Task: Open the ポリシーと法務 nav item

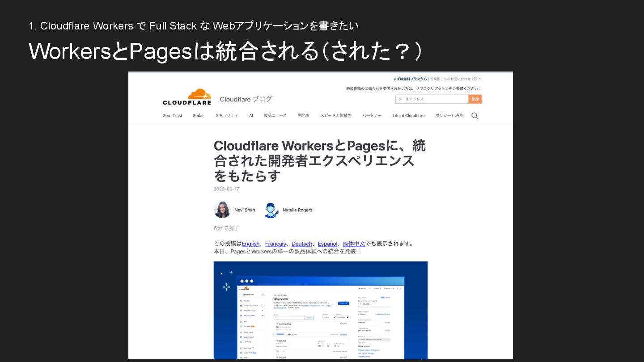Action: [x=449, y=116]
